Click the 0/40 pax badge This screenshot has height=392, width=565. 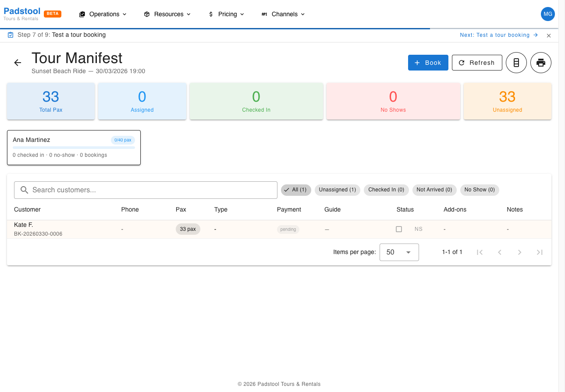123,140
